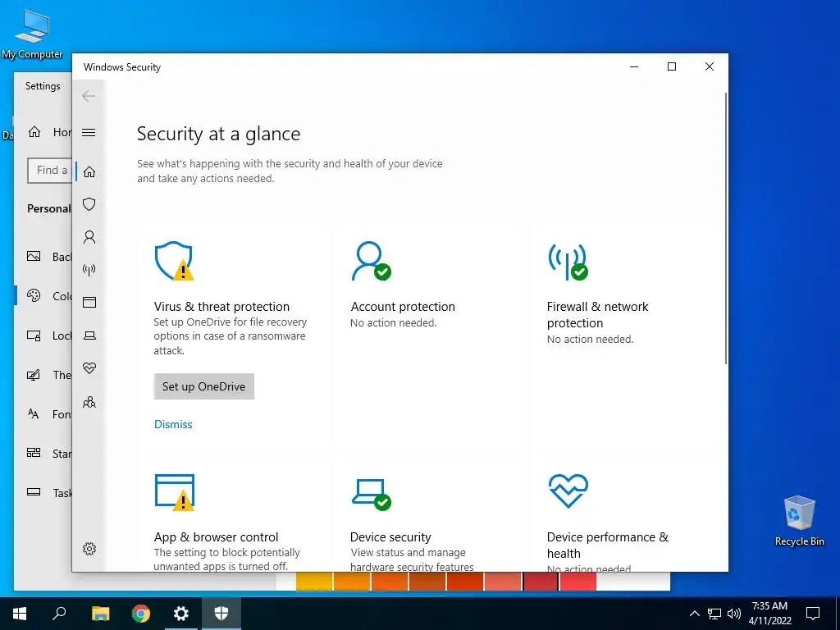Image resolution: width=840 pixels, height=630 pixels.
Task: Click Windows Security shield on the taskbar
Action: [221, 614]
